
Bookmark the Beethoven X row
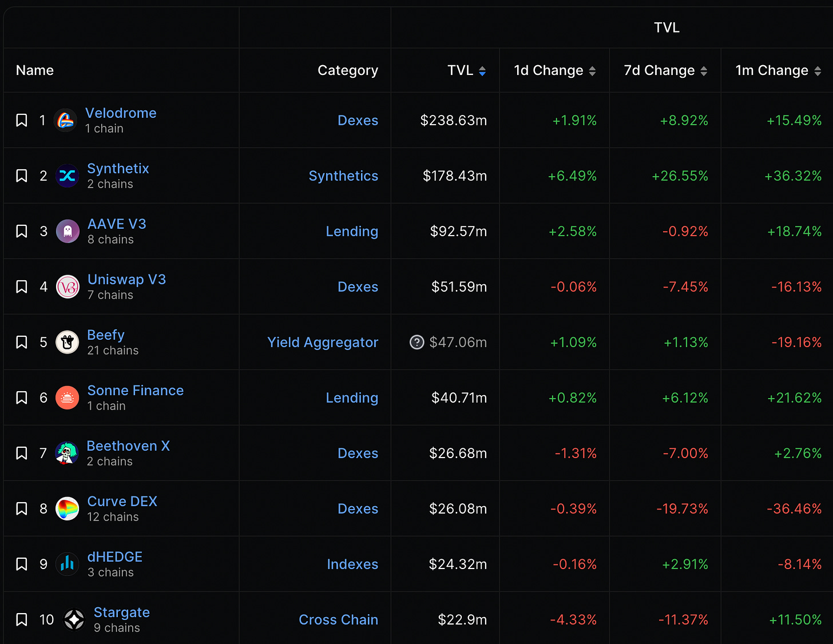coord(22,453)
